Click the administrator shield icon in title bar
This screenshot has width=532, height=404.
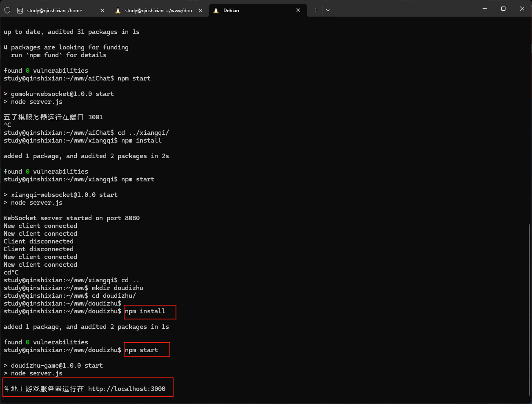[7, 10]
